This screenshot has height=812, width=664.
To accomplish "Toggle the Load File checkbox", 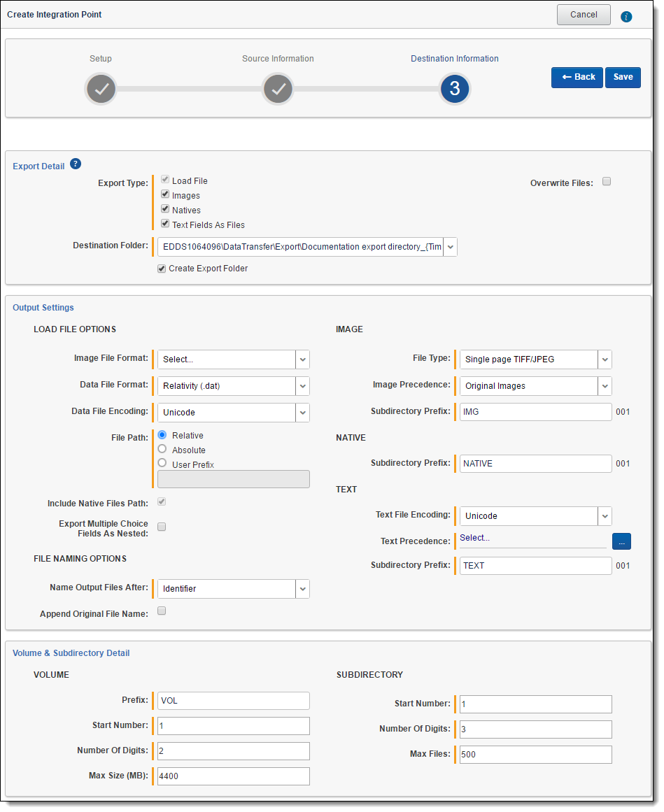I will pos(165,179).
